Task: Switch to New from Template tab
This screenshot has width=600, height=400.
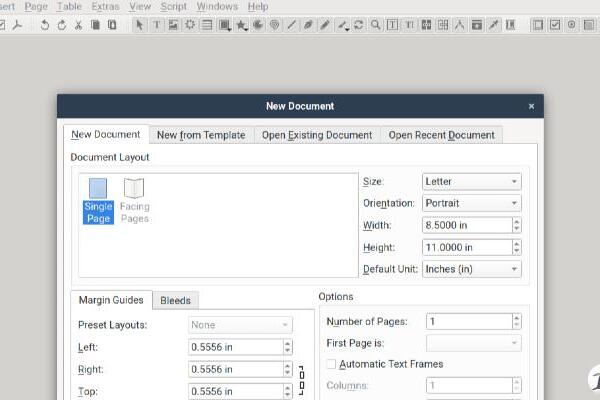Action: tap(200, 135)
